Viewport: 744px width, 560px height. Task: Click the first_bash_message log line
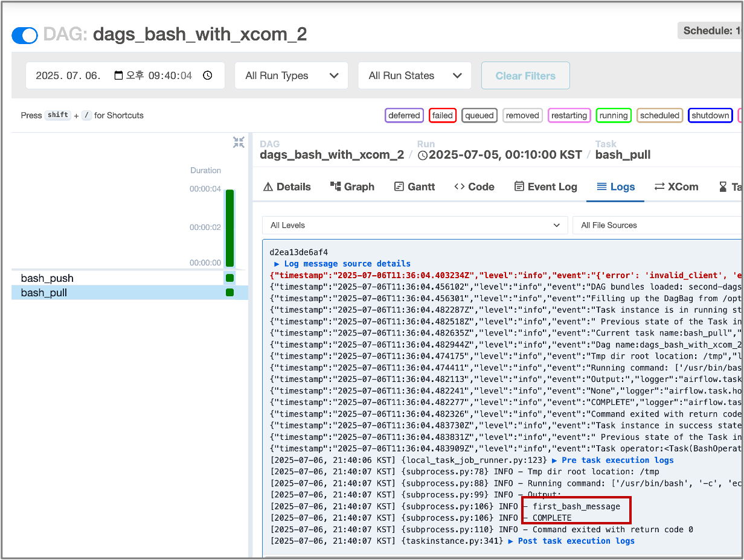445,506
